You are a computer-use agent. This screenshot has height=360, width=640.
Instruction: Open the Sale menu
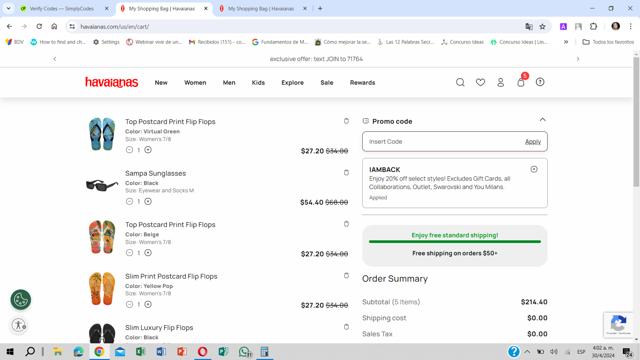[327, 82]
